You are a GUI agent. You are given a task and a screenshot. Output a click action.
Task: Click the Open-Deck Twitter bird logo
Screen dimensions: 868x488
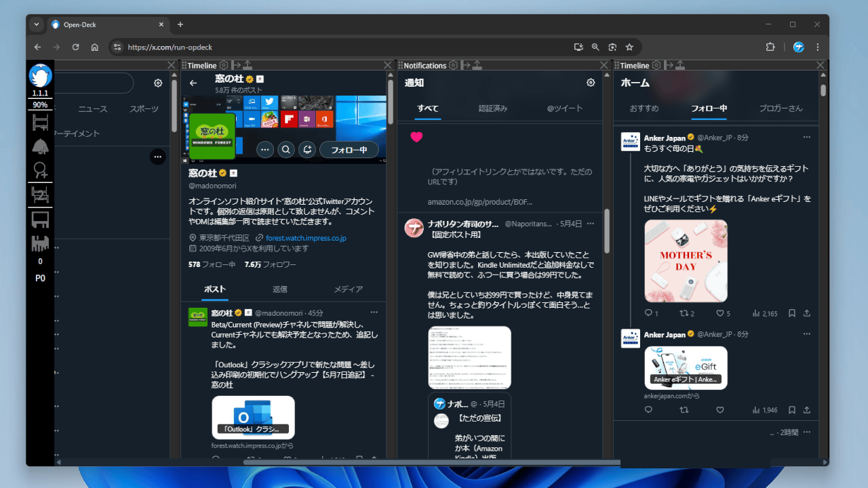click(x=40, y=75)
